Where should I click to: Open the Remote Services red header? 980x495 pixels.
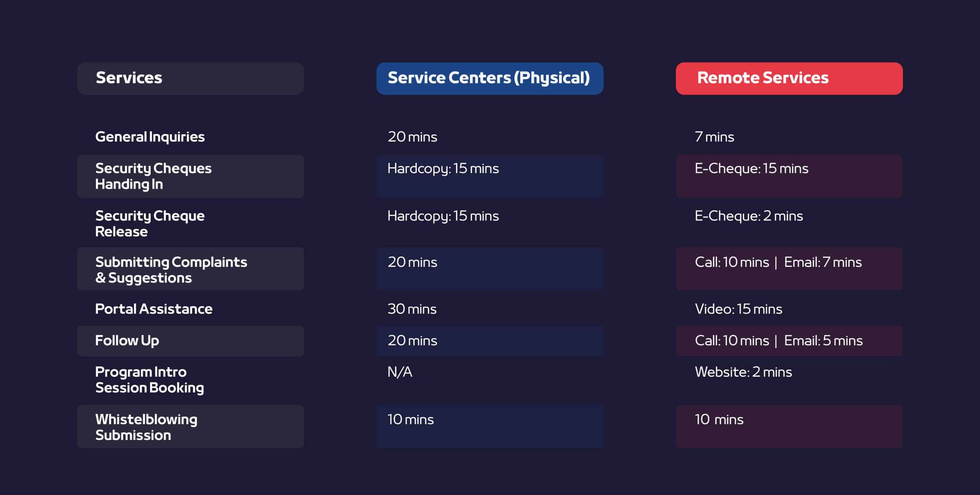pyautogui.click(x=763, y=78)
